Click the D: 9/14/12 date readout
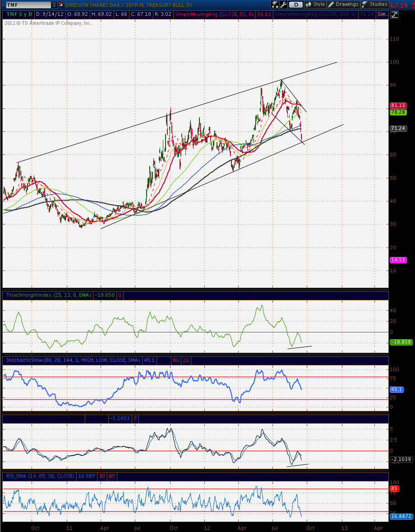415x532 pixels. pyautogui.click(x=50, y=14)
